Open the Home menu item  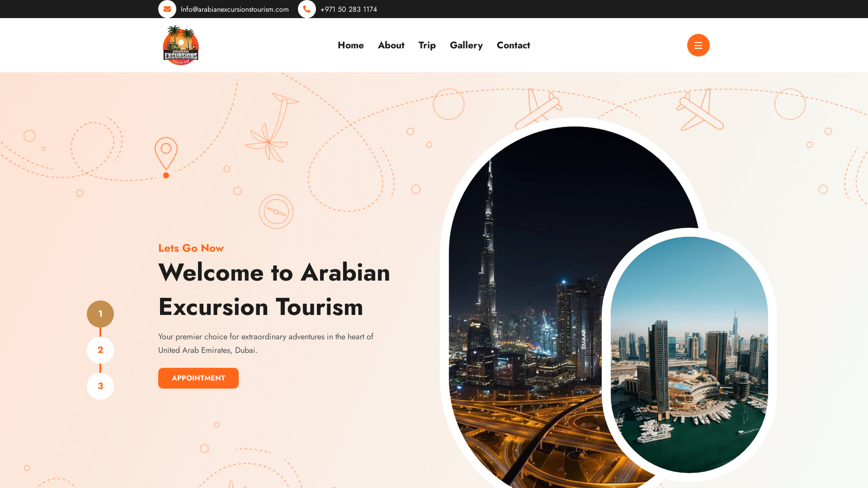point(350,45)
